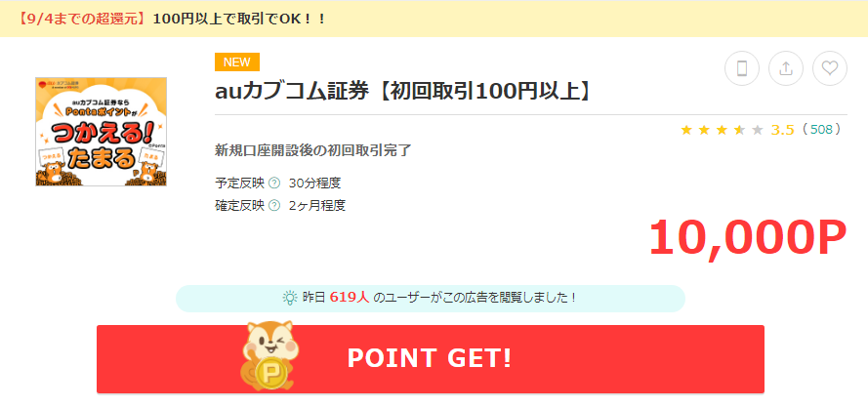Click the orange NEW badge
Viewport: 868px width, 408px height.
click(237, 62)
